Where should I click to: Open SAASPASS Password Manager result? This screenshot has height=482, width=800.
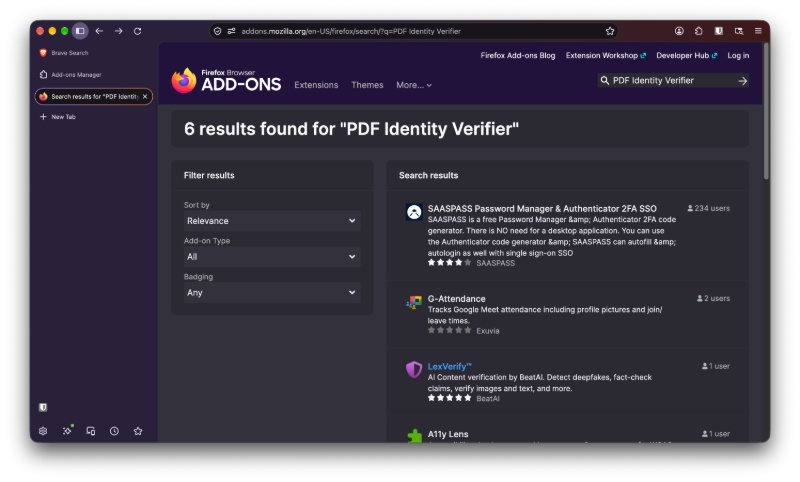tap(542, 209)
